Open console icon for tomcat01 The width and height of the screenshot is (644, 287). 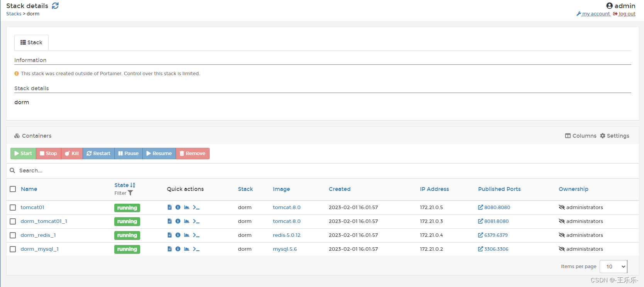pyautogui.click(x=196, y=208)
